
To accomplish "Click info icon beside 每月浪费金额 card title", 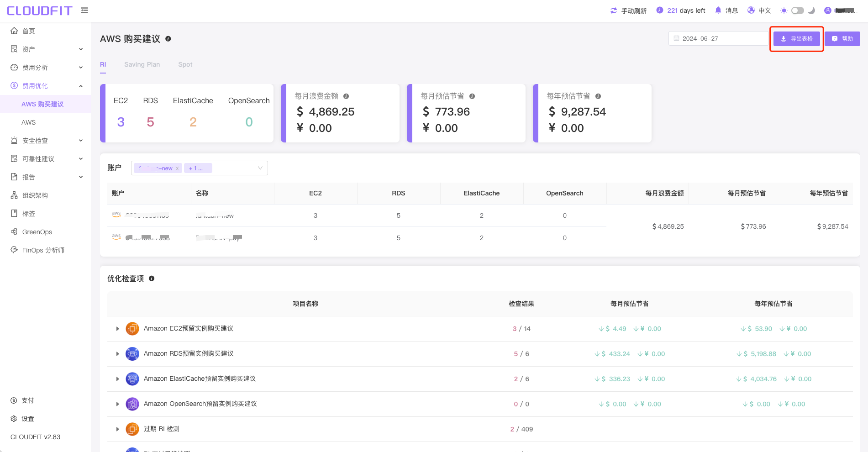I will pyautogui.click(x=346, y=96).
